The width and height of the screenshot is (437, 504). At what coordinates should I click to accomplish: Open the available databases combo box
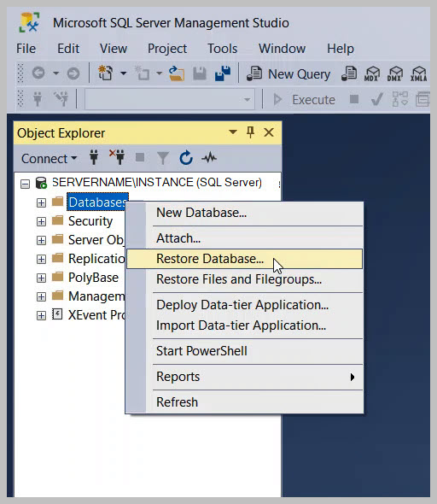click(170, 100)
